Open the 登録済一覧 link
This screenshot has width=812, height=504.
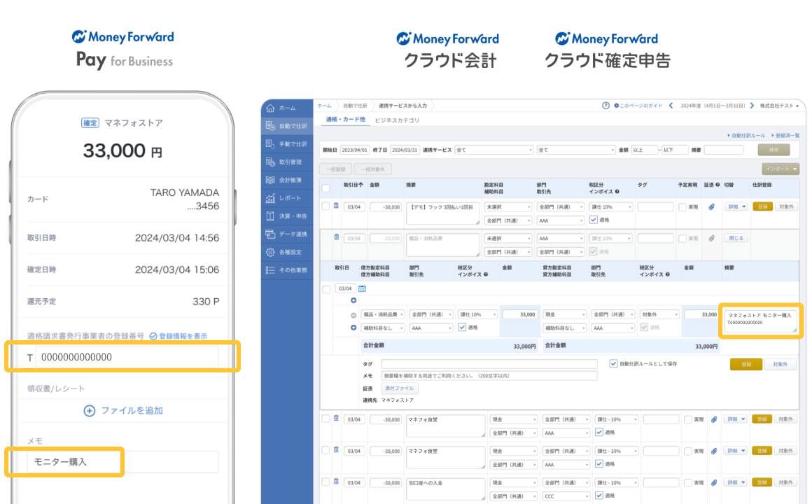pos(785,136)
